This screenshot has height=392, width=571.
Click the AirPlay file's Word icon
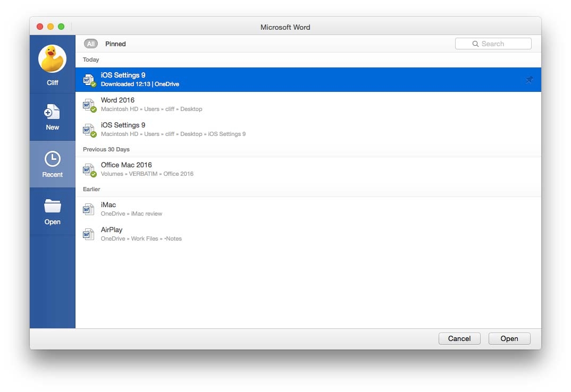tap(88, 234)
